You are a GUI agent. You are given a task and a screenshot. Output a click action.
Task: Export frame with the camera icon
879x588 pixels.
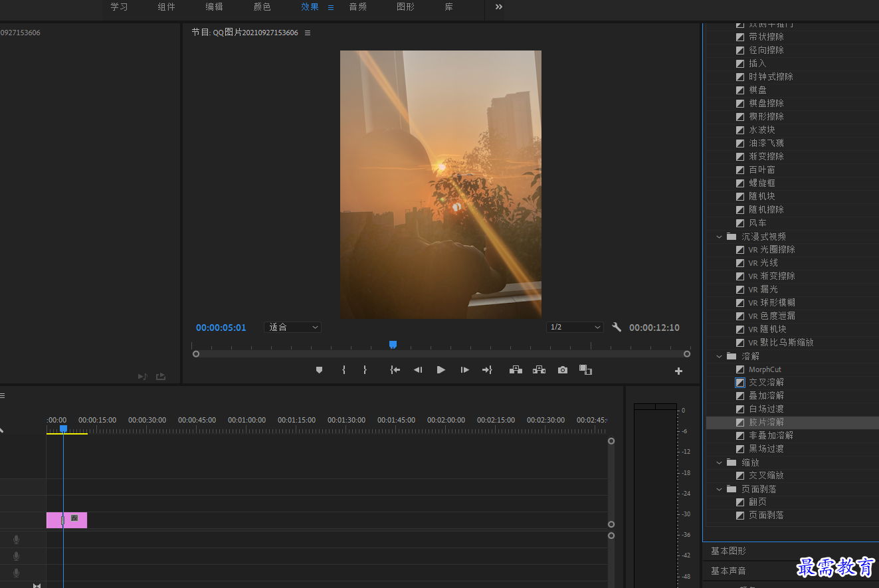[563, 370]
